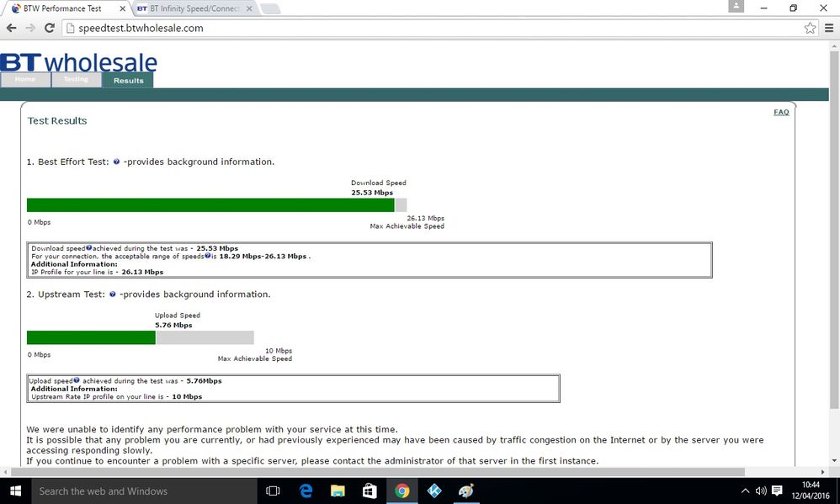Click the '25.53 Mbps' download speed label
The image size is (840, 504).
[372, 193]
